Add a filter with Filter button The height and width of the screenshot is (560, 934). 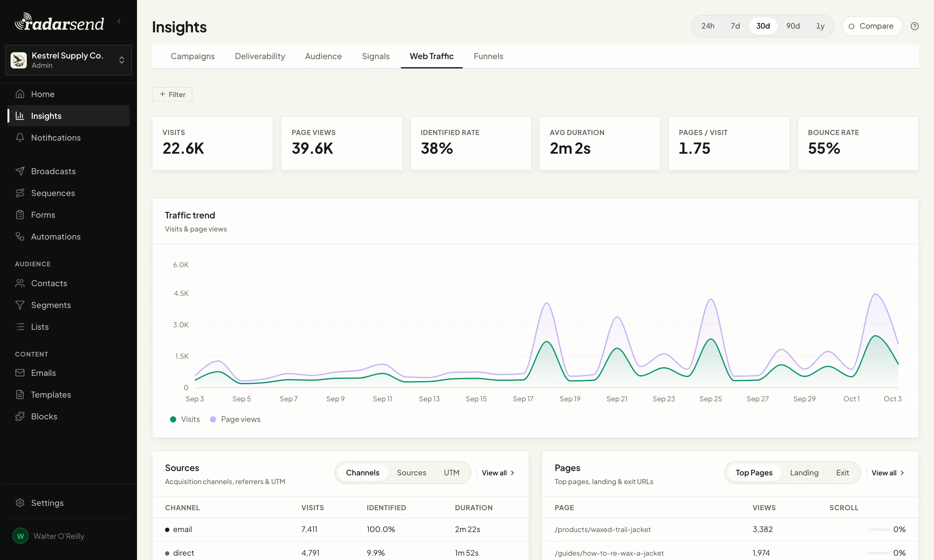tap(172, 94)
